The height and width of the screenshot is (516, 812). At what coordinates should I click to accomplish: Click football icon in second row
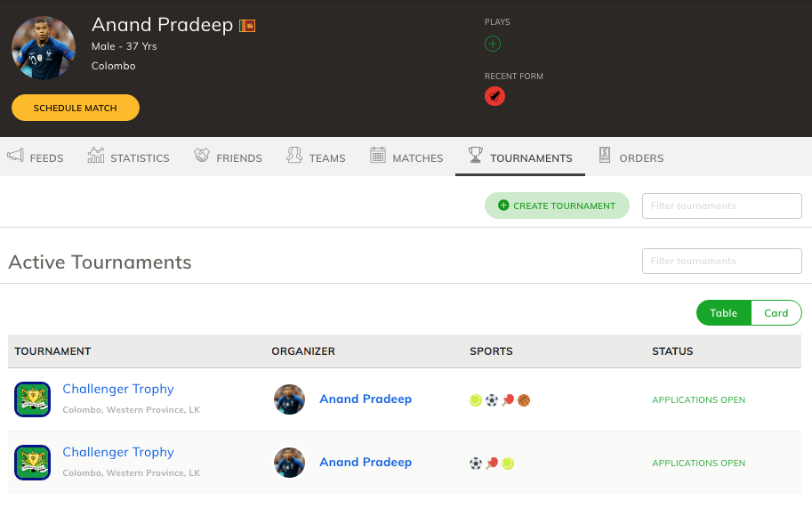[x=476, y=464]
